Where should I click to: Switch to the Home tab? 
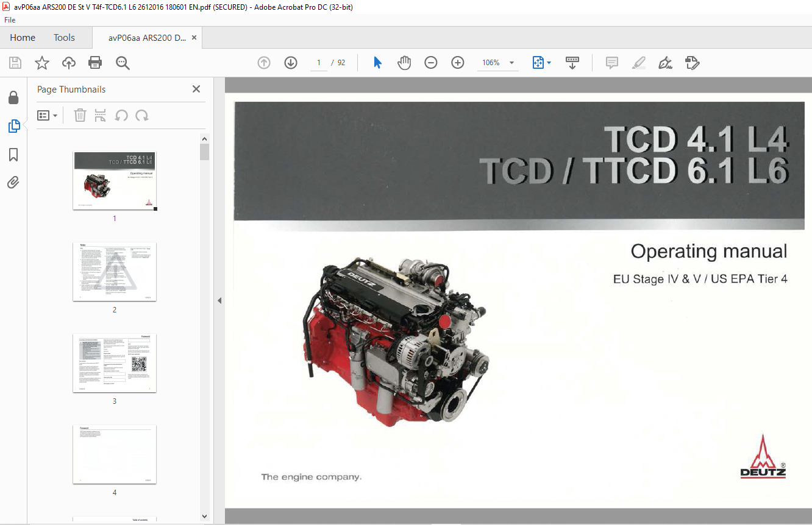23,38
